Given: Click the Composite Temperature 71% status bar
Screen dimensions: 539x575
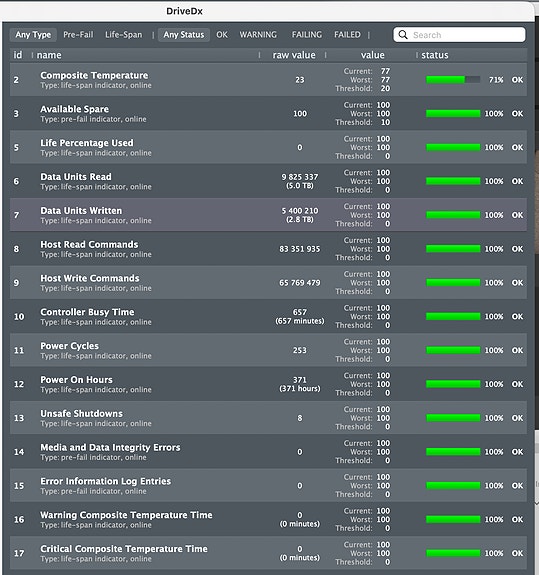Looking at the screenshot, I should point(453,80).
